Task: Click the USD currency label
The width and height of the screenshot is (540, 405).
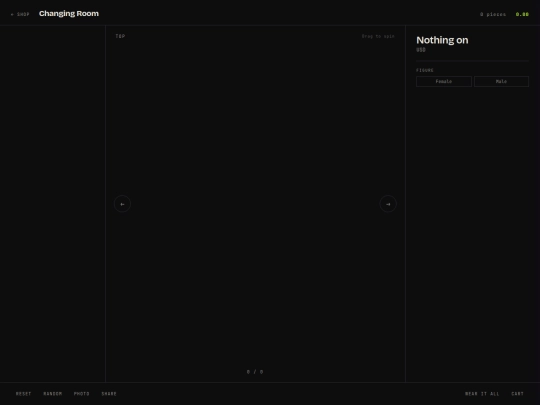Action: 421,50
